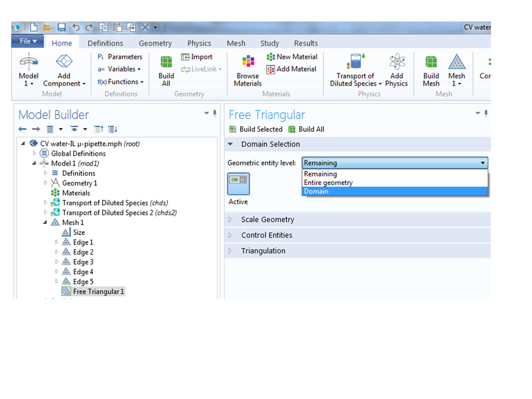Click the Import geometry icon

pos(185,57)
